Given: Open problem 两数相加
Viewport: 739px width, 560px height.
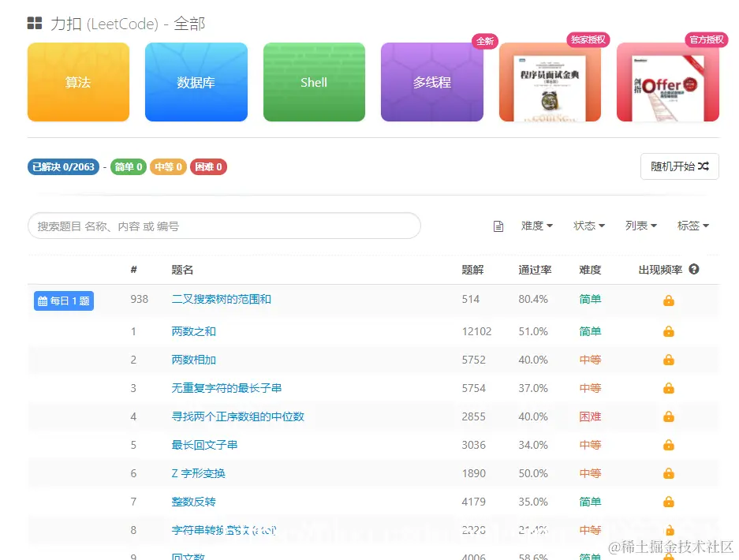Looking at the screenshot, I should coord(194,360).
